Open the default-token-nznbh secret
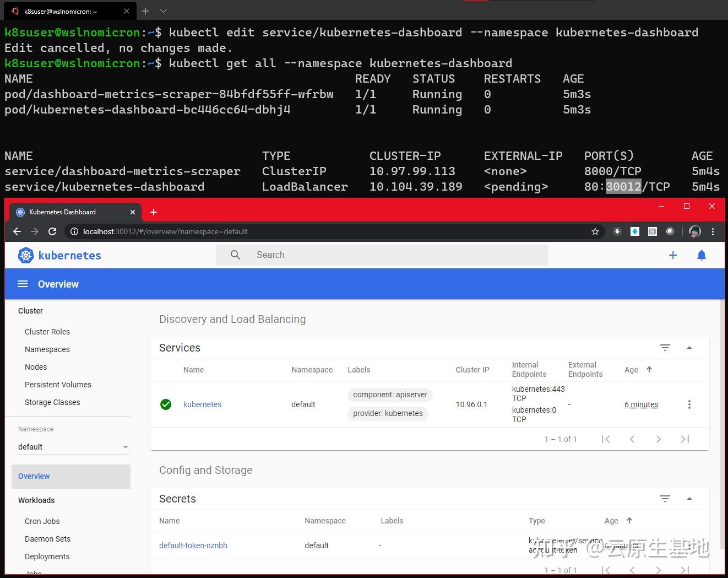Image resolution: width=728 pixels, height=578 pixels. pos(193,545)
